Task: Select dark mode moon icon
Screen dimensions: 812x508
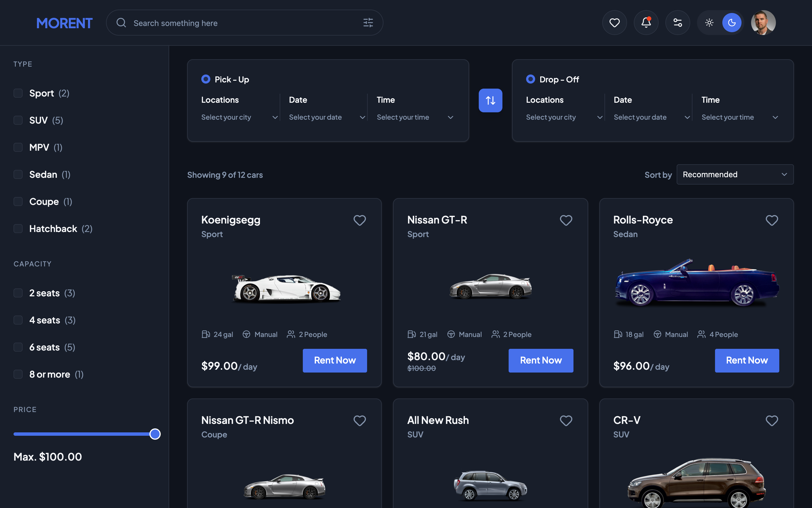Action: tap(732, 23)
